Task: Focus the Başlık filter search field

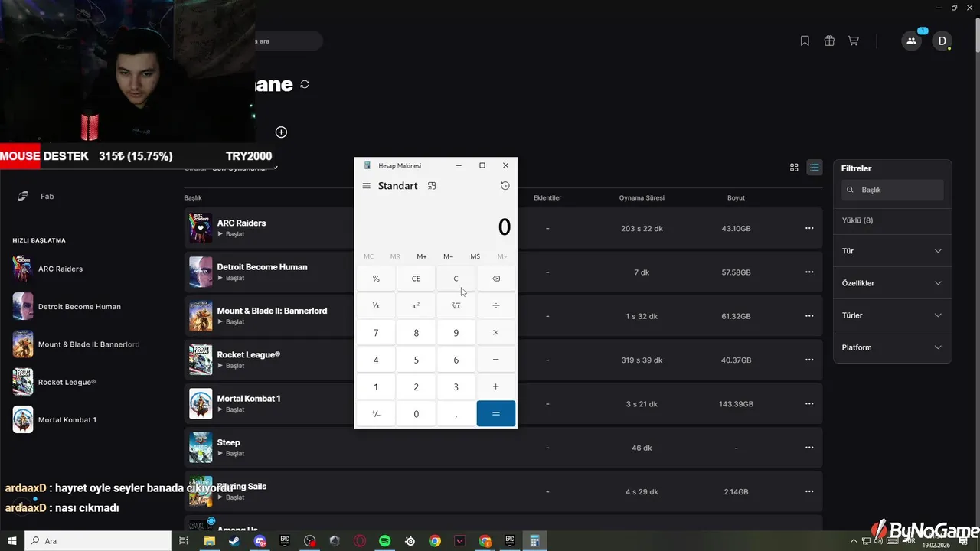Action: click(893, 190)
